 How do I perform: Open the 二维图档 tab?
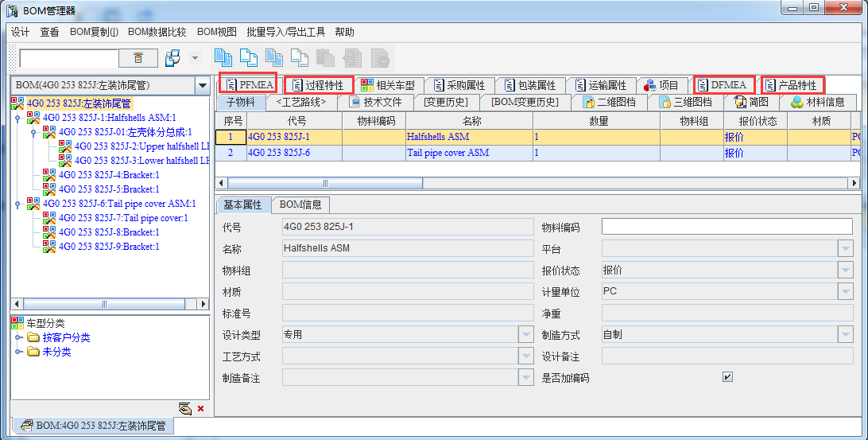pos(610,102)
